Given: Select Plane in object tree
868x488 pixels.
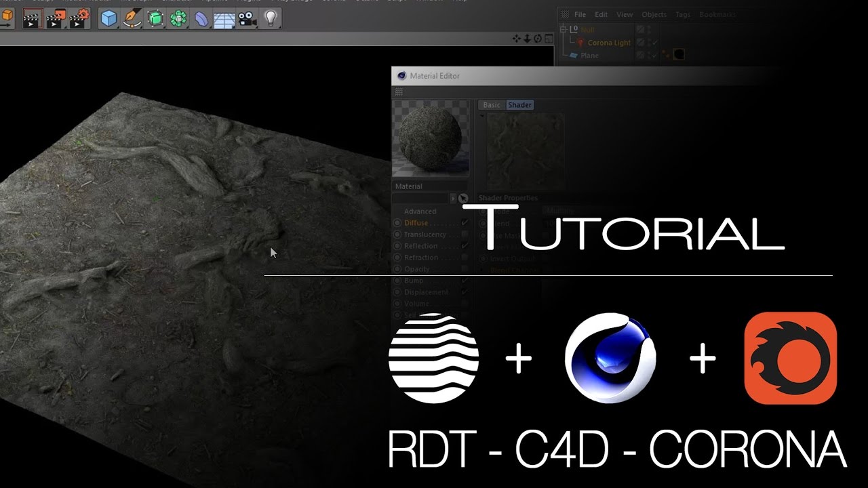Looking at the screenshot, I should coord(589,56).
